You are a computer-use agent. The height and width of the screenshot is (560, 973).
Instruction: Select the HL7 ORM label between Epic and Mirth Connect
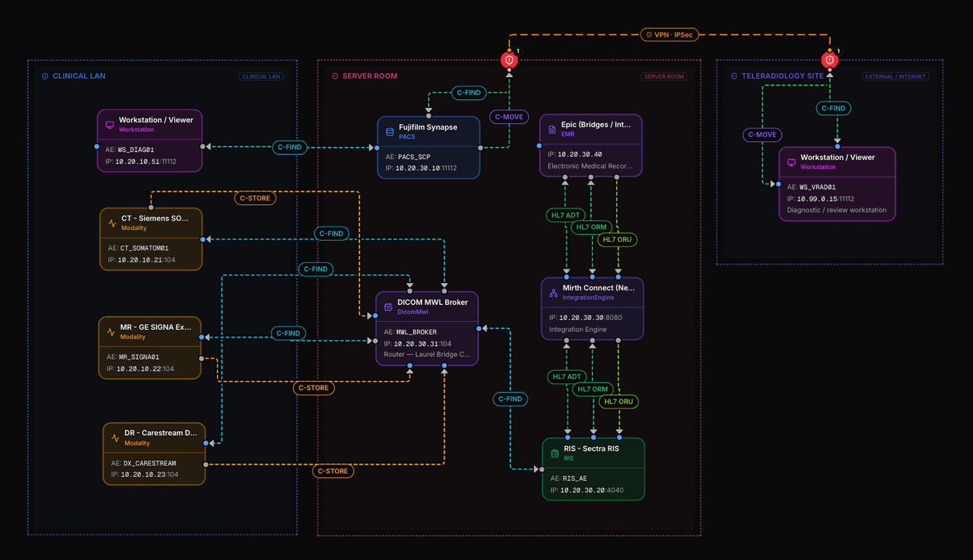[592, 227]
